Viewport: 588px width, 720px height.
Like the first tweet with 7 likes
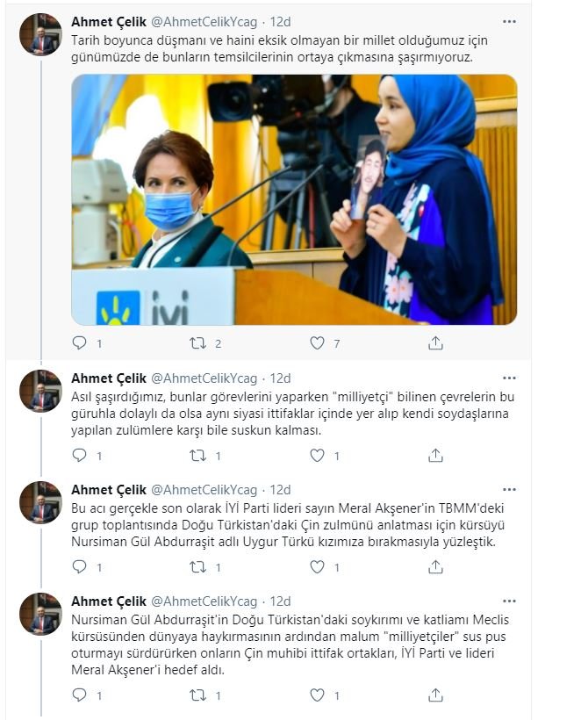coord(317,342)
